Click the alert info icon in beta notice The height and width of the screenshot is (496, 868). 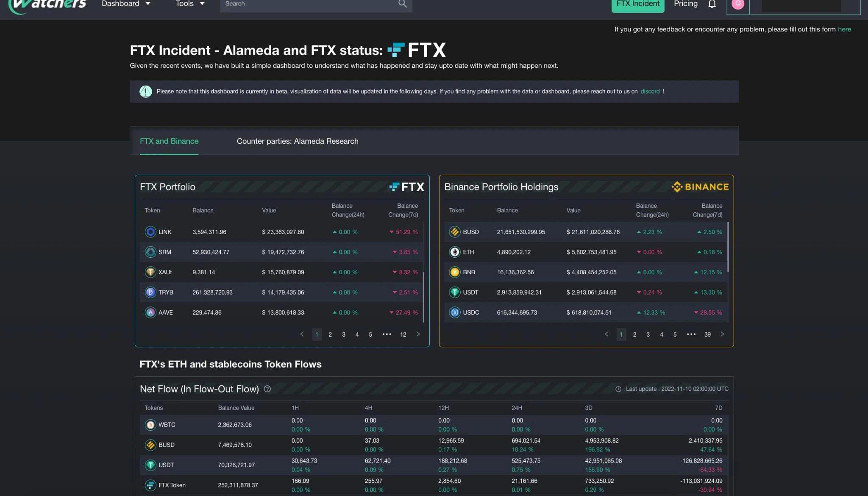click(x=146, y=91)
